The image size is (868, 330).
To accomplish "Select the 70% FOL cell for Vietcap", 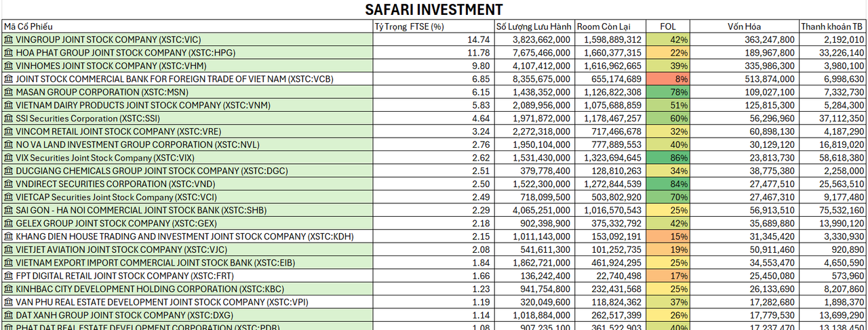I will click(669, 197).
